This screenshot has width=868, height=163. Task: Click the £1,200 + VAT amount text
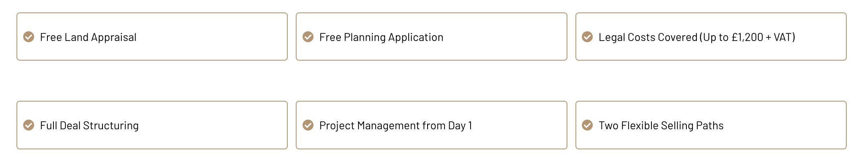[762, 37]
